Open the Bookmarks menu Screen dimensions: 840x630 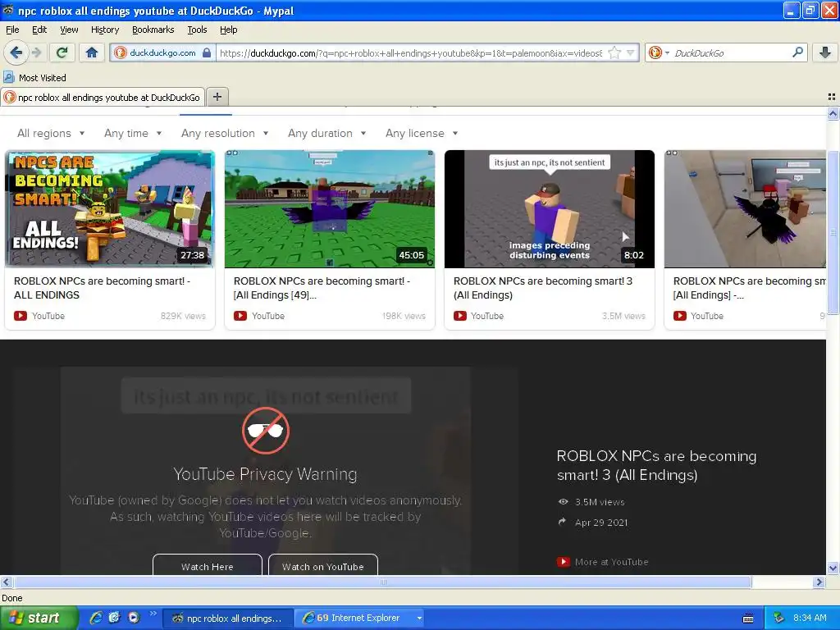(153, 30)
